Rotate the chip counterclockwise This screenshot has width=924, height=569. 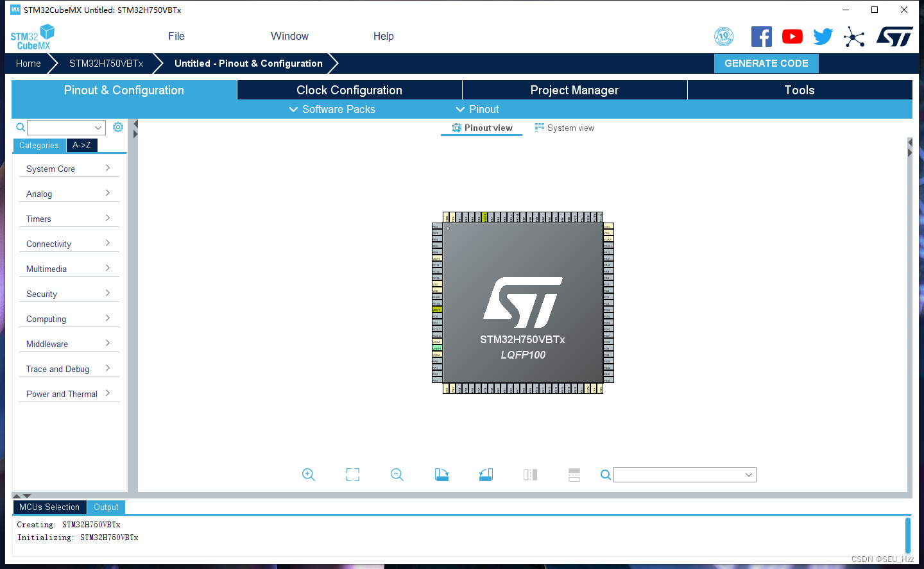(486, 475)
